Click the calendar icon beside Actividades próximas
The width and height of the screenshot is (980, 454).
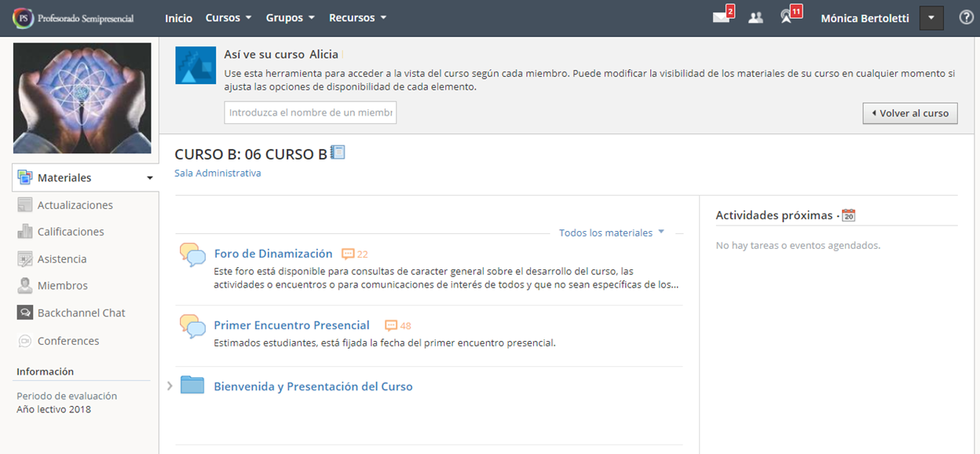click(x=850, y=214)
